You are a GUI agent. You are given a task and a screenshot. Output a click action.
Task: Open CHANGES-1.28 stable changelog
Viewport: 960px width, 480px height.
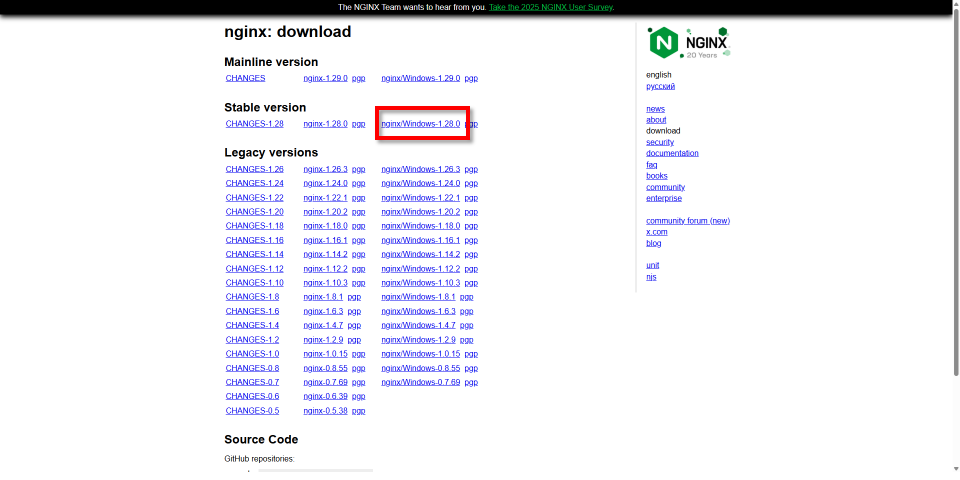(x=254, y=124)
